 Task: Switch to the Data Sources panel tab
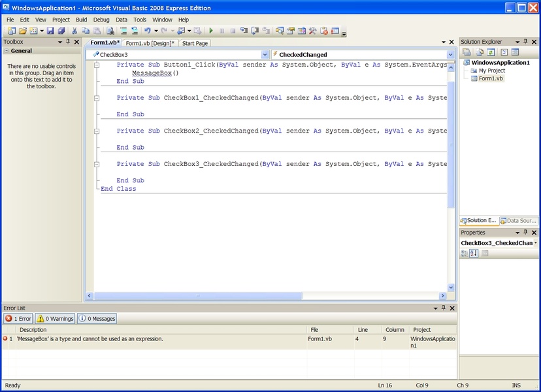518,221
